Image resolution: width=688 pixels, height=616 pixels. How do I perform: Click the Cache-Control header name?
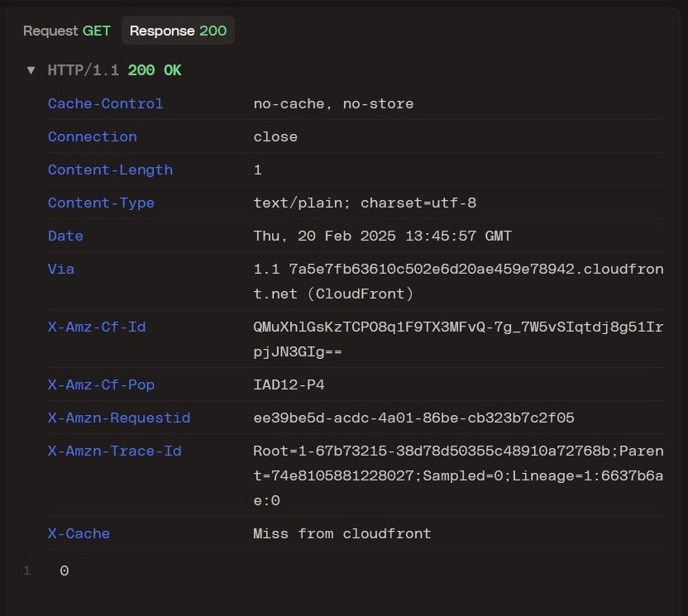(x=105, y=103)
